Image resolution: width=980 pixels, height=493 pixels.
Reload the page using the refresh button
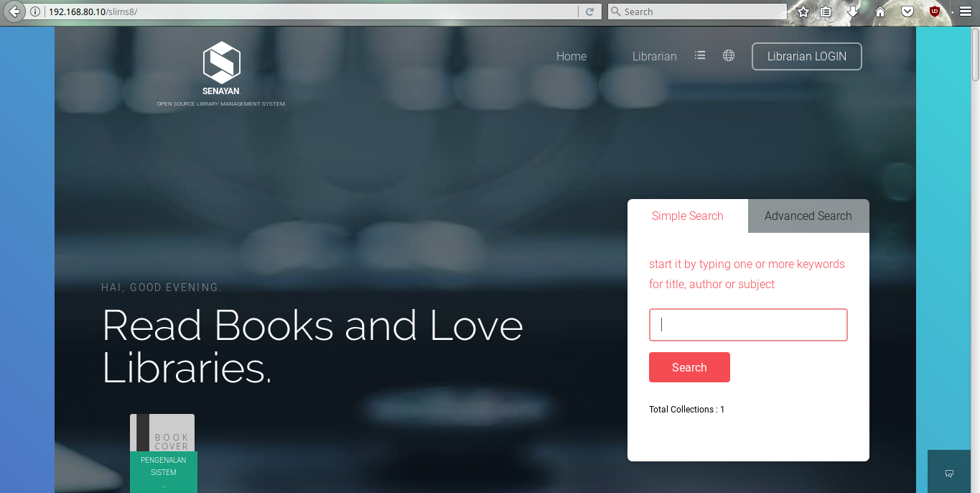589,11
